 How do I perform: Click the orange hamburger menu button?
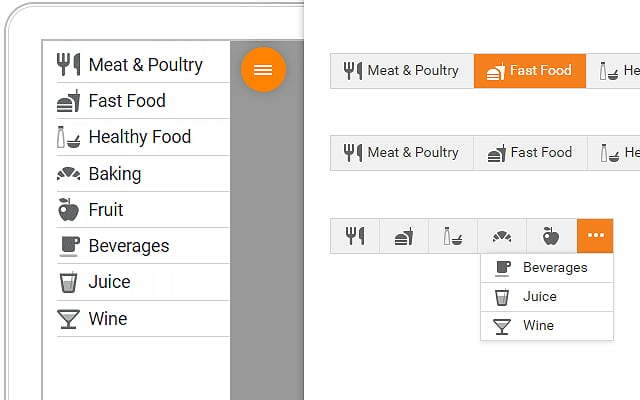[x=263, y=70]
